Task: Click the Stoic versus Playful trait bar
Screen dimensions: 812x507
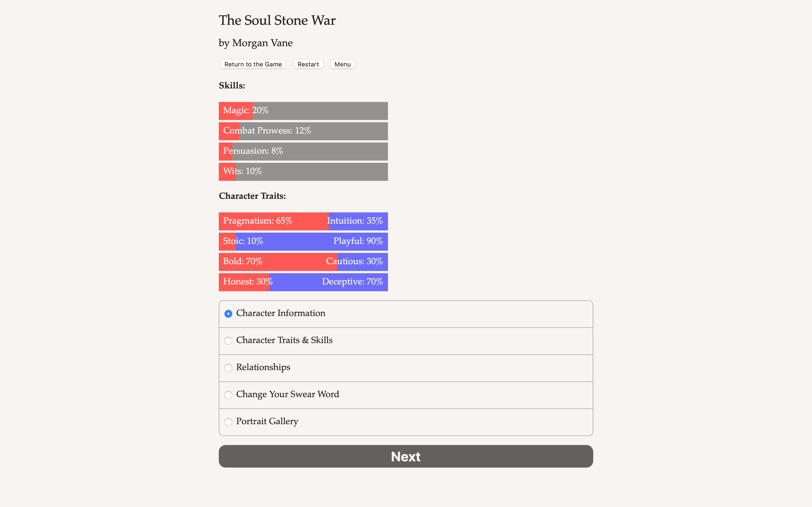Action: (303, 241)
